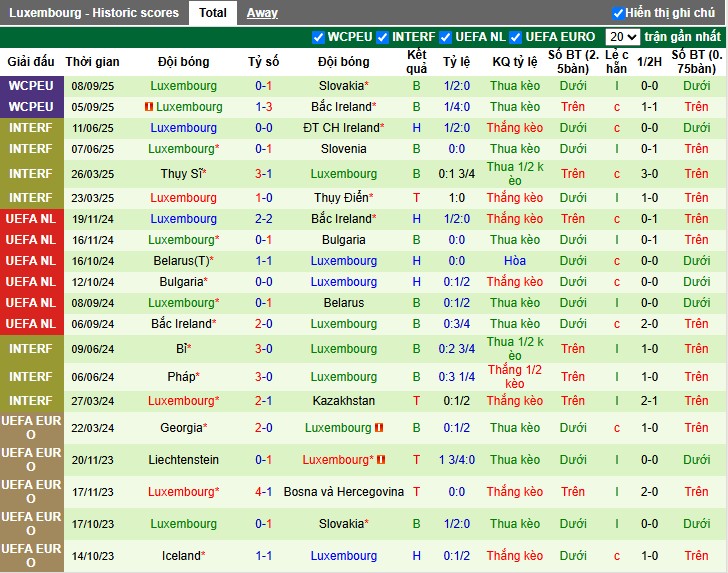Click the WCPEU league badge for 08/09/25
728x573 pixels.
pyautogui.click(x=30, y=86)
